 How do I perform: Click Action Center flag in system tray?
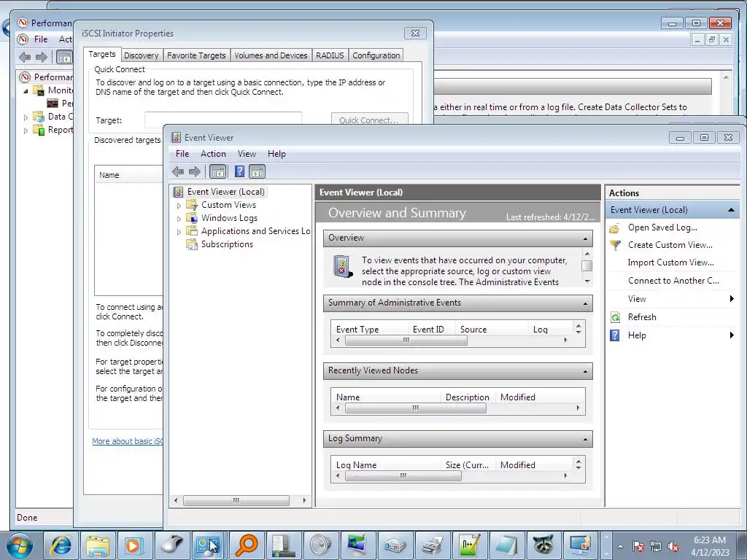click(638, 546)
